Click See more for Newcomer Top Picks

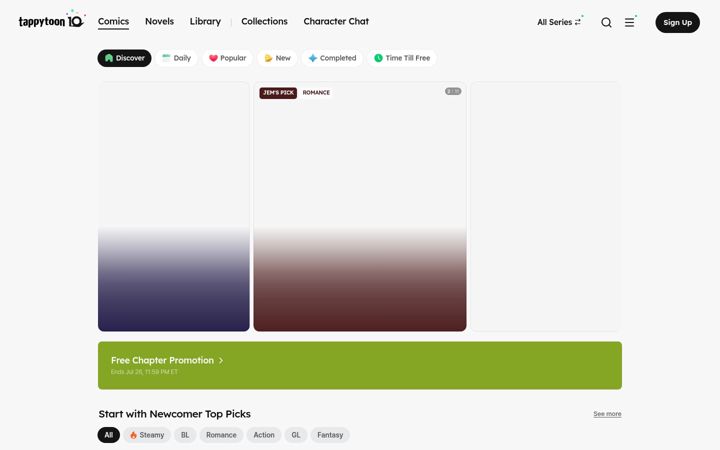click(x=607, y=414)
